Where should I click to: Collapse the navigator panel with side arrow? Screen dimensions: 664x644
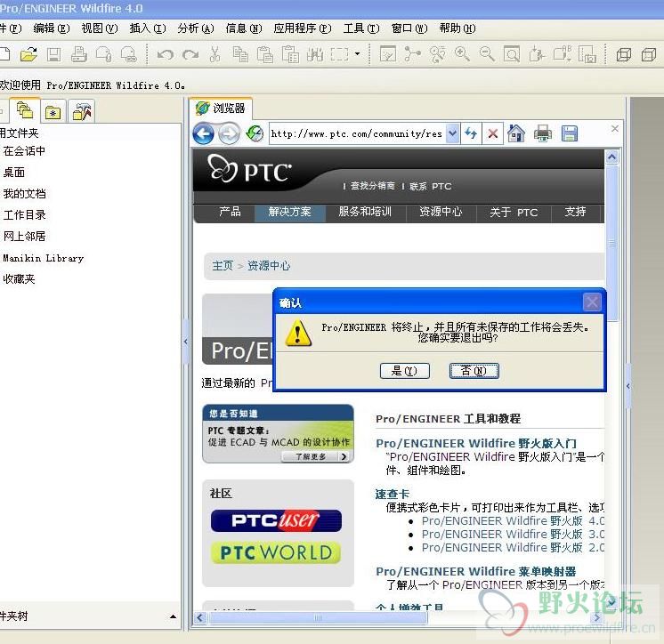point(185,341)
